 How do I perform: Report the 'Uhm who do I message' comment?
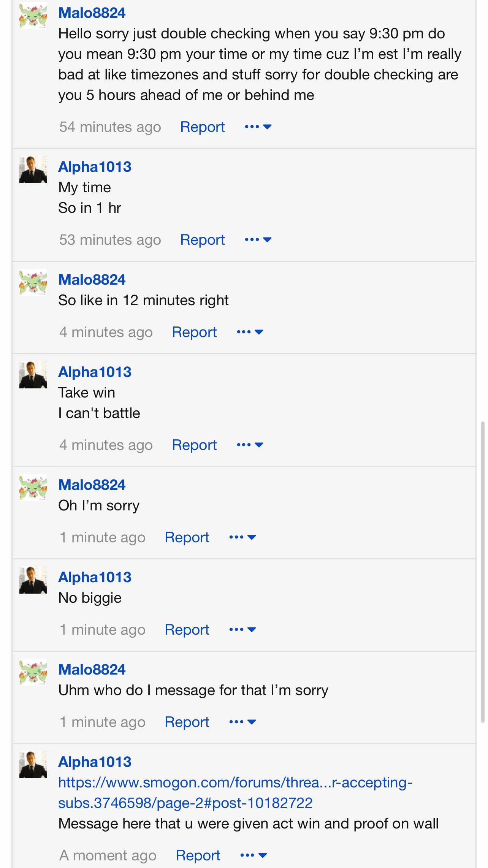coord(187,722)
